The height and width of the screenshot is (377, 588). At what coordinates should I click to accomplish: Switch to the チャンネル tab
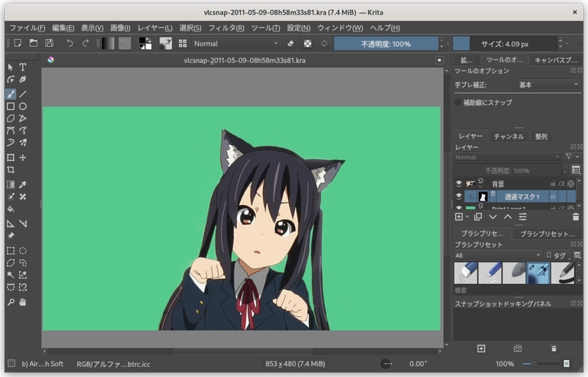point(508,136)
